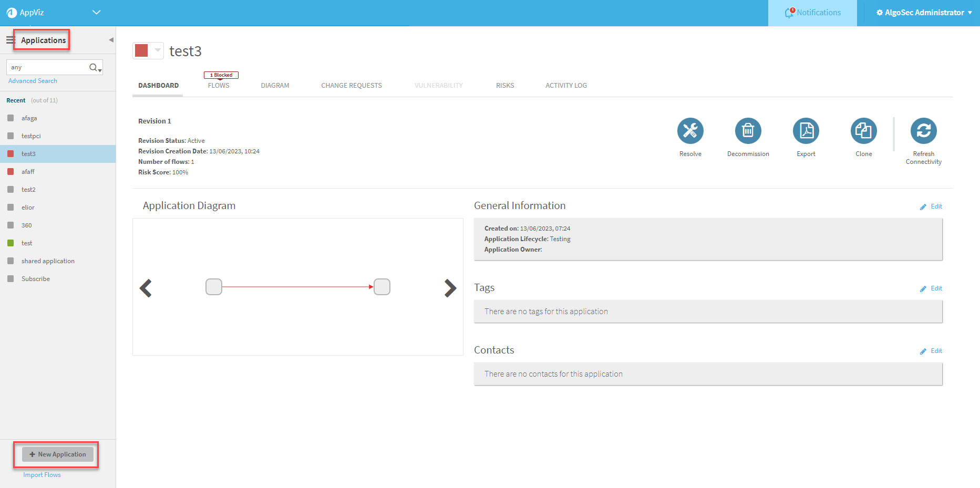
Task: Expand the AppViz product dropdown
Action: [x=96, y=13]
